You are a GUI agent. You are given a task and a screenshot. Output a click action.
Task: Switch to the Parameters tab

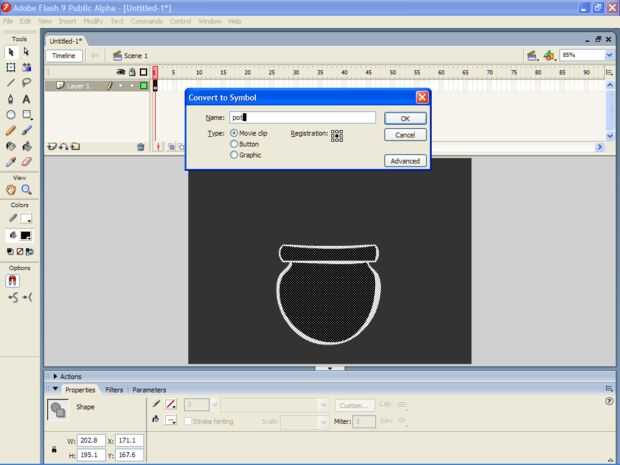[149, 389]
